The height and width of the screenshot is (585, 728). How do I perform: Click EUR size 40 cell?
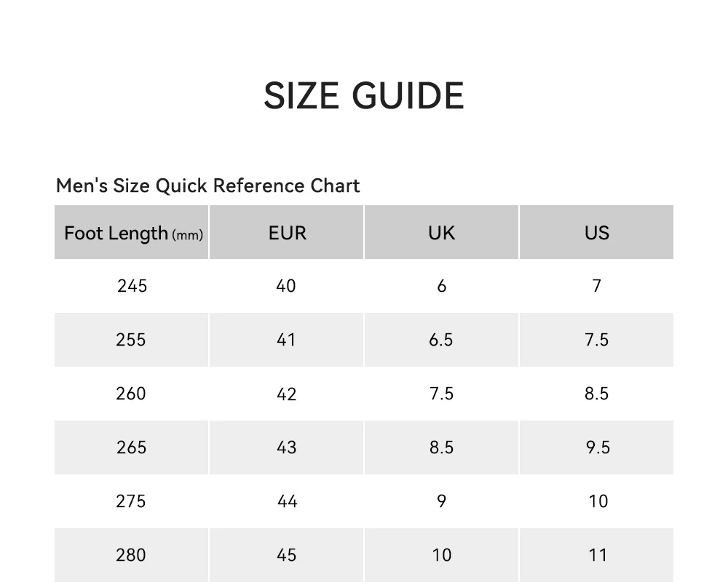pos(286,286)
